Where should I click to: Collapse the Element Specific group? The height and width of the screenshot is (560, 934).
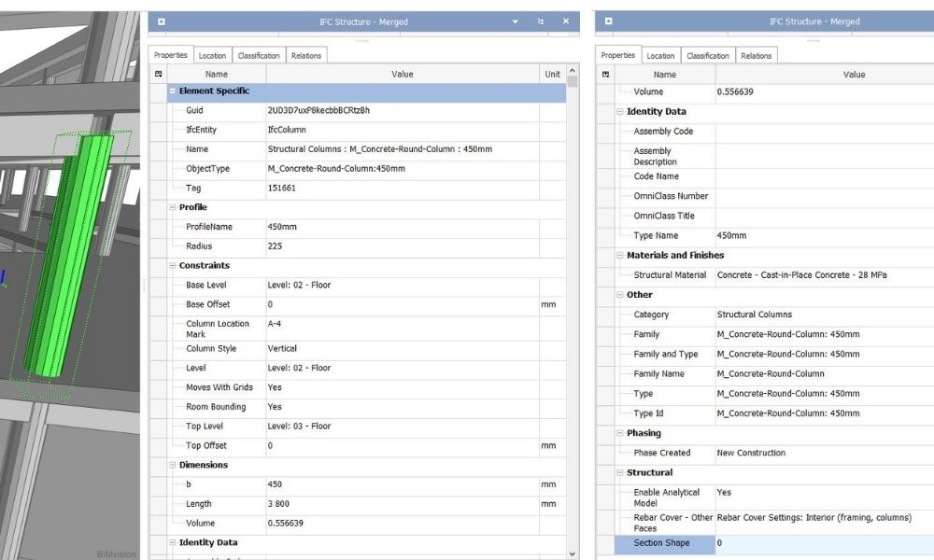[x=172, y=91]
